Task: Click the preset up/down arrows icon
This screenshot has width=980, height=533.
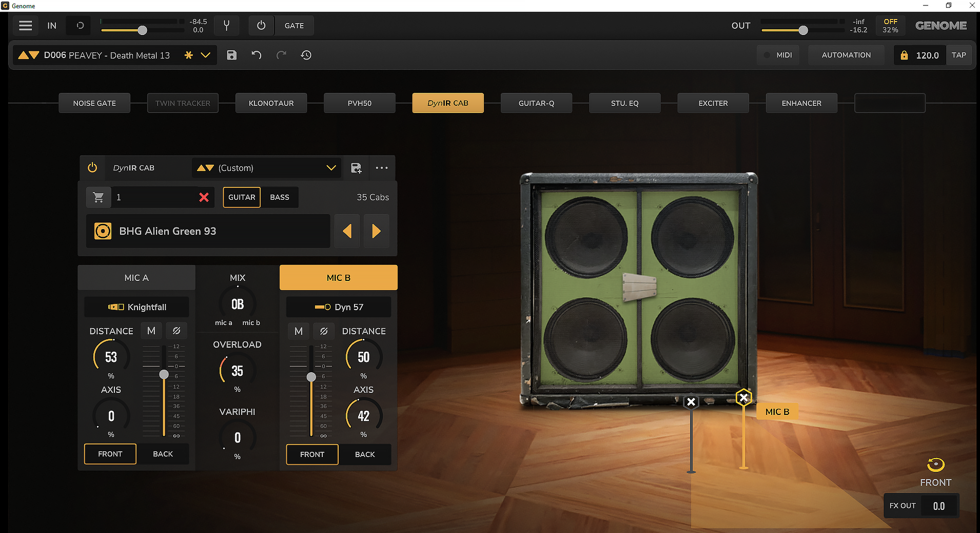Action: pos(29,55)
